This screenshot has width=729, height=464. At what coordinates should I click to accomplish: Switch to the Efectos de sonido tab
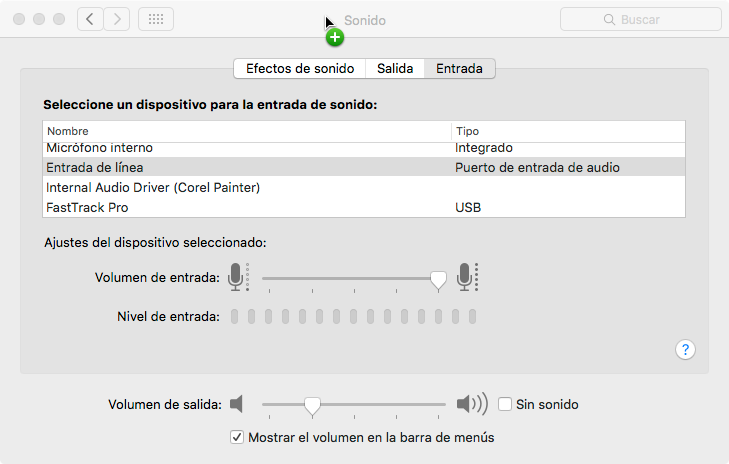[300, 69]
